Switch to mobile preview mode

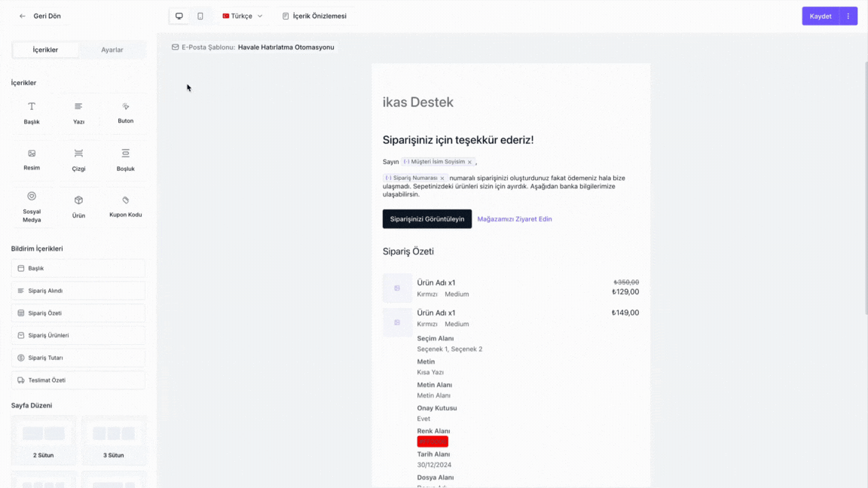[x=200, y=16]
